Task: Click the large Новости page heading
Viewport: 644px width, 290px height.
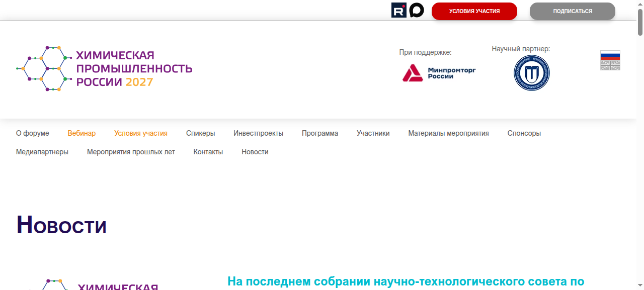Action: pos(61,225)
